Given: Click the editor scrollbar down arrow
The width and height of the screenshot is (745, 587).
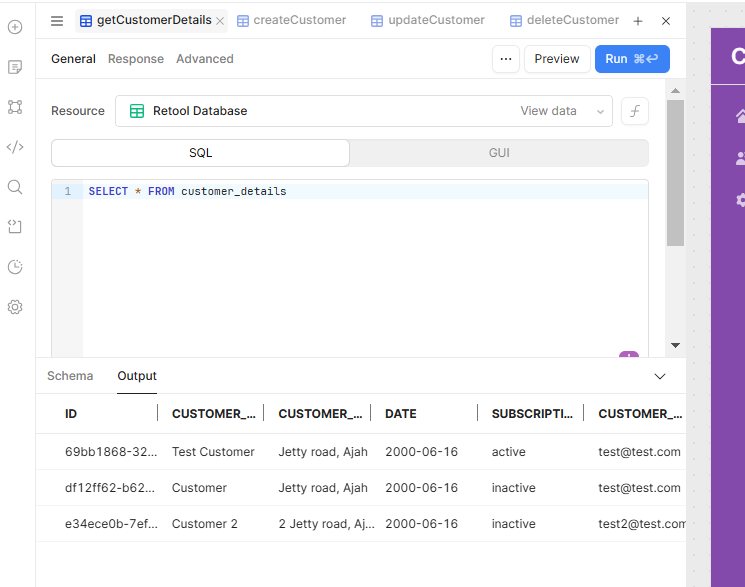Looking at the screenshot, I should (675, 346).
